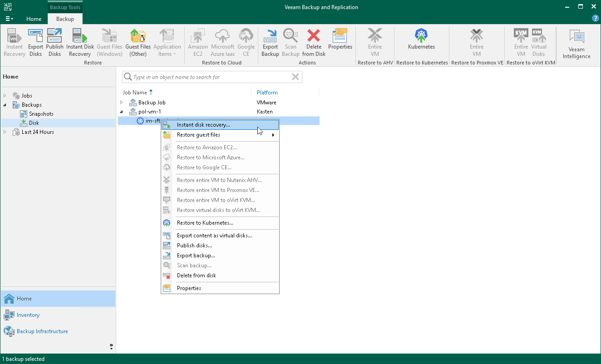Click Amazon EC2 restore icon
601x364 pixels.
(x=198, y=43)
